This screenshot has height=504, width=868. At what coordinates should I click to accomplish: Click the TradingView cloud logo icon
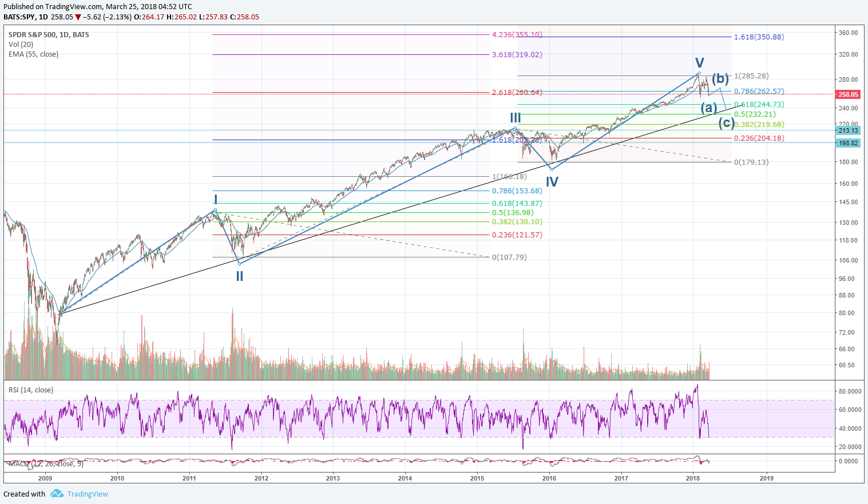pyautogui.click(x=57, y=493)
